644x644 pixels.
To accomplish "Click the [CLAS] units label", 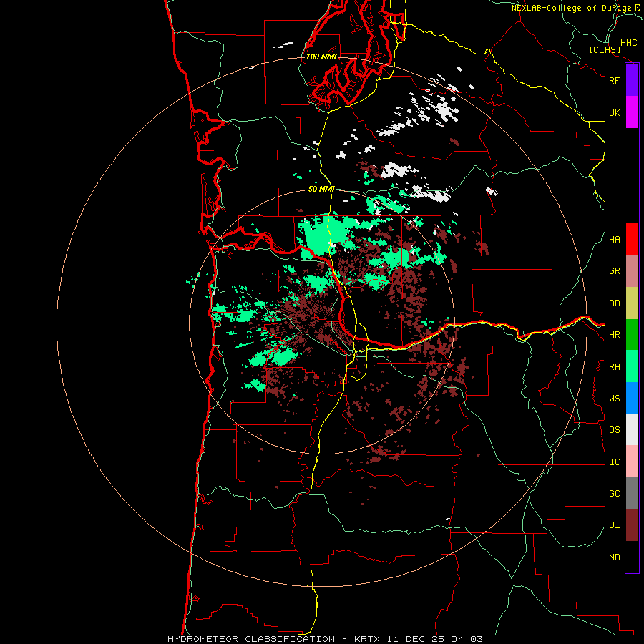I will coord(605,49).
